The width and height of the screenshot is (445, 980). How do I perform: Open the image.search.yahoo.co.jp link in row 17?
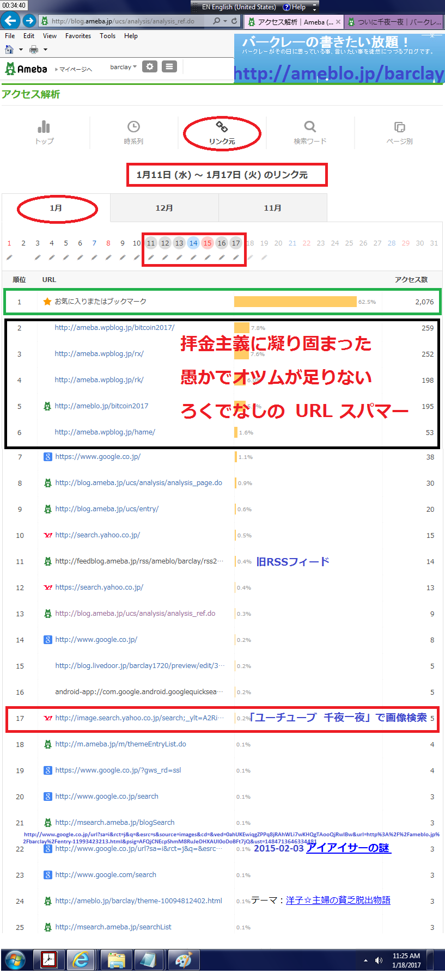pos(139,718)
